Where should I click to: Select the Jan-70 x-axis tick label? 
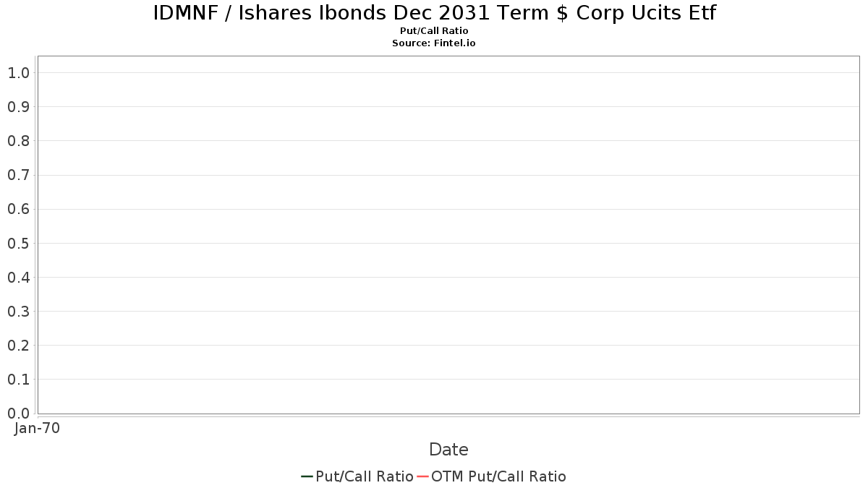click(38, 428)
